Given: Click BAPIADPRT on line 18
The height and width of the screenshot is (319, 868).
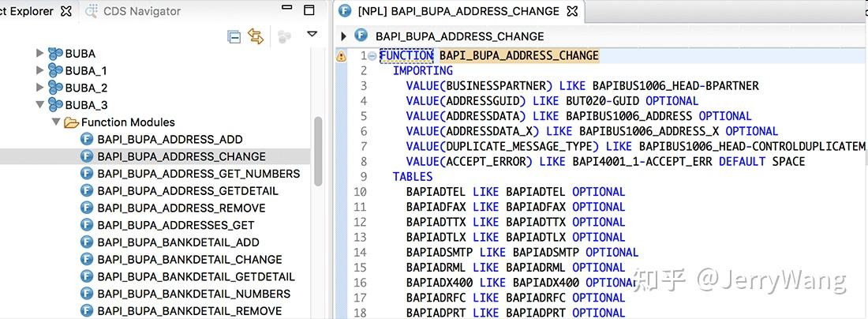Looking at the screenshot, I should (x=436, y=313).
